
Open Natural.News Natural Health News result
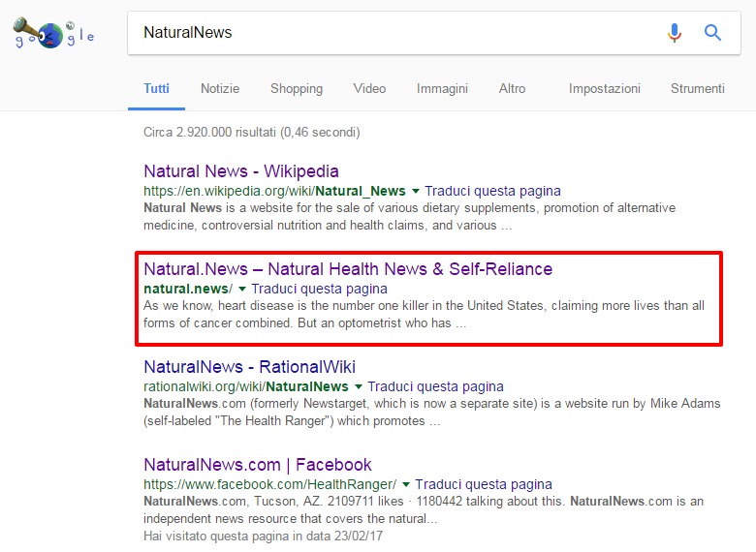point(348,269)
